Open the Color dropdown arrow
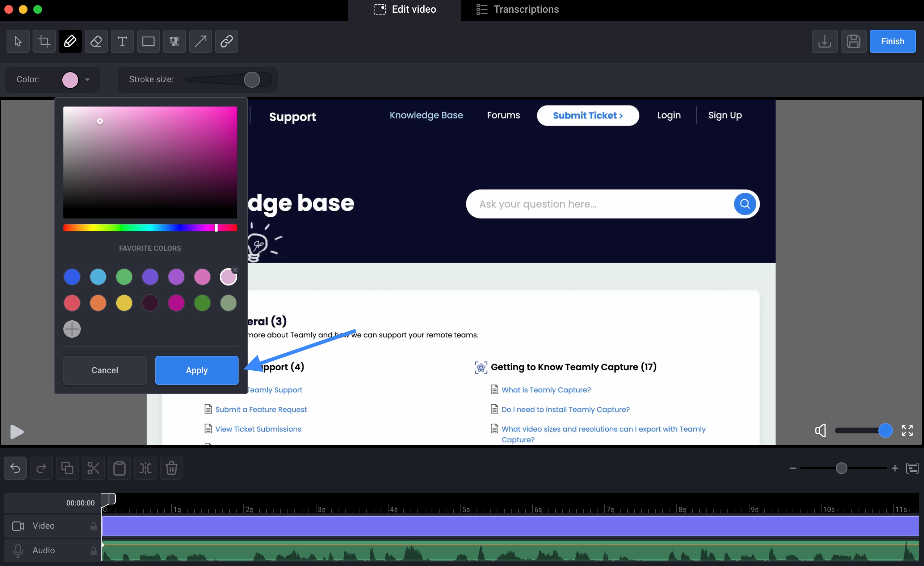 click(87, 80)
